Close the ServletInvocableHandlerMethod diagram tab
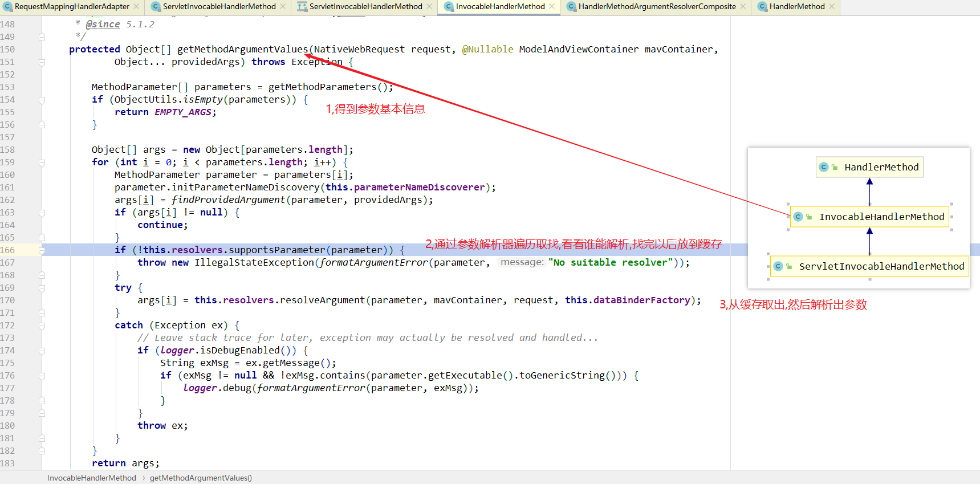980x484 pixels. click(x=429, y=7)
